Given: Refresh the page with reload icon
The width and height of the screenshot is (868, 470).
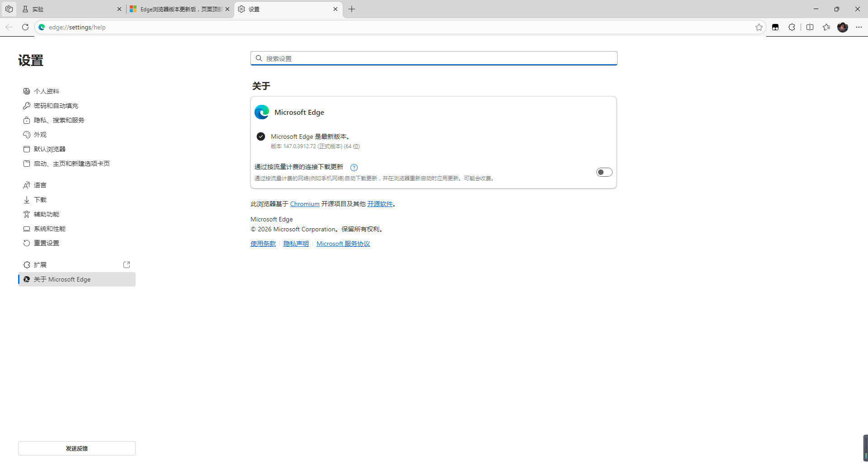Looking at the screenshot, I should click(25, 27).
